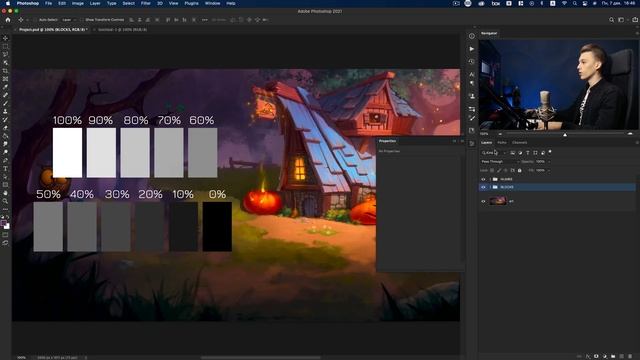Open the Auto-Select Layer dropdown
The image size is (640, 360).
68,20
